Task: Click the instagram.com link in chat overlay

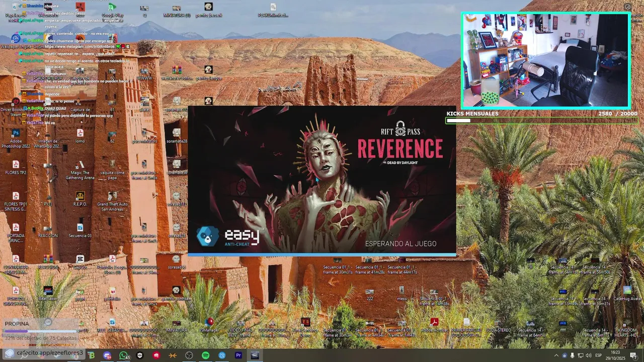Action: pos(79,47)
